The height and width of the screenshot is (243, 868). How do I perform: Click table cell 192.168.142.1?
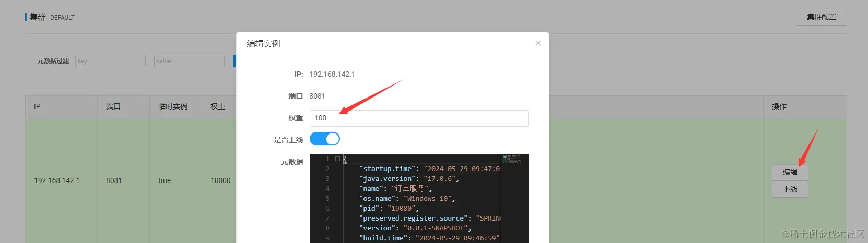click(57, 180)
